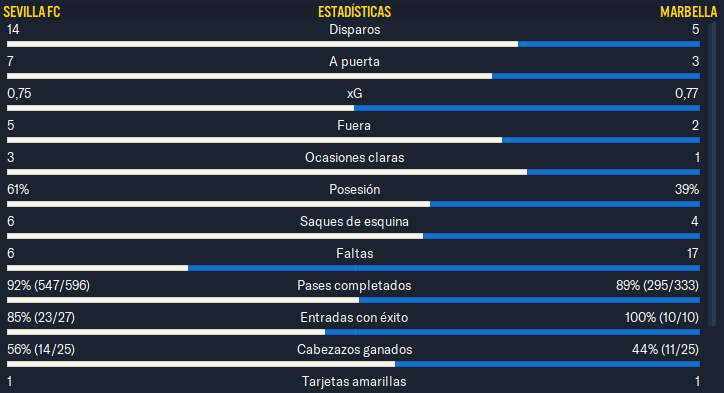Click the Posesión comparison bar
This screenshot has width=724, height=393.
353,204
